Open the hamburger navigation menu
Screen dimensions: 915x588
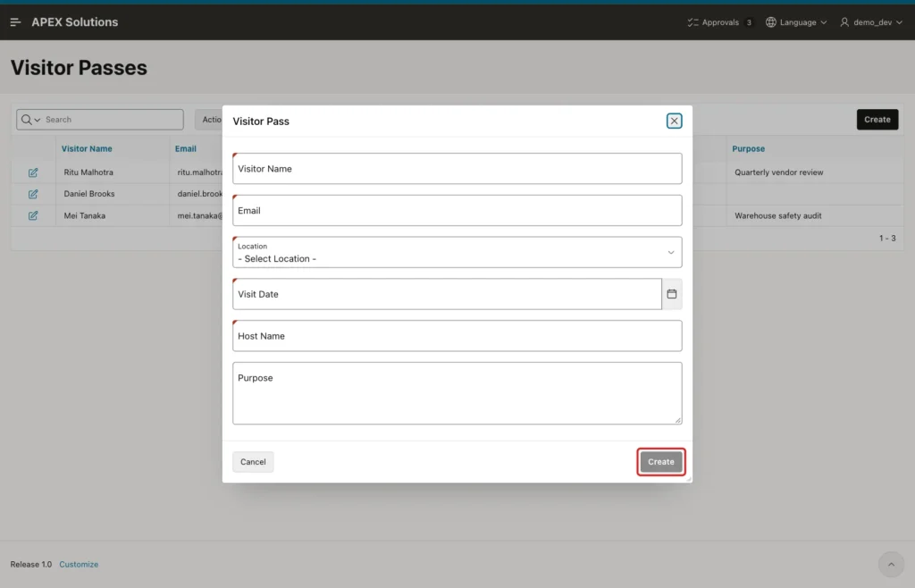tap(15, 22)
